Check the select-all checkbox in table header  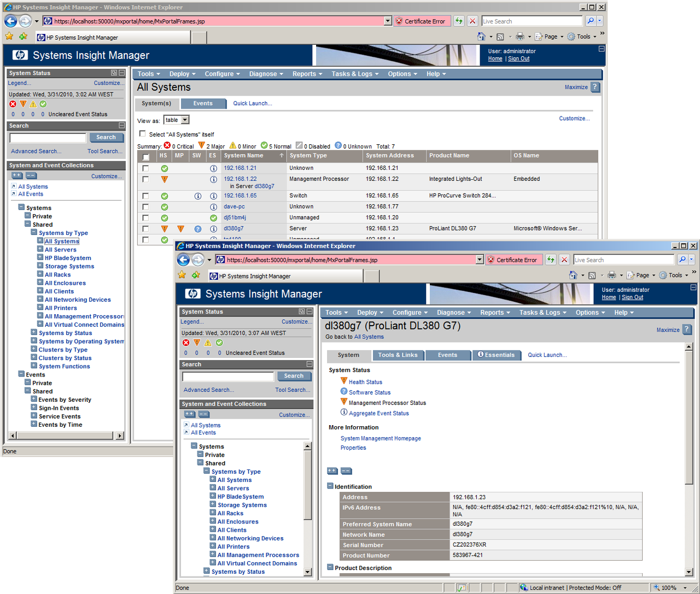tap(146, 157)
